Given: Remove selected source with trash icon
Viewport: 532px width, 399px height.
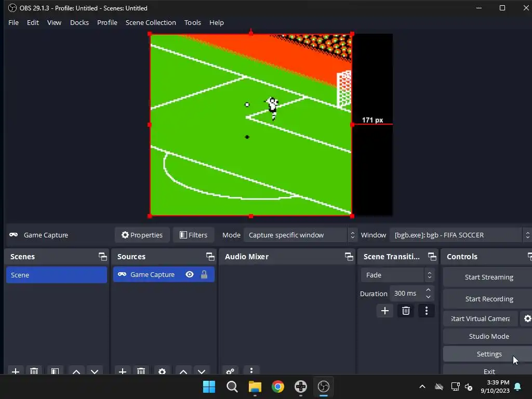Looking at the screenshot, I should pyautogui.click(x=141, y=371).
